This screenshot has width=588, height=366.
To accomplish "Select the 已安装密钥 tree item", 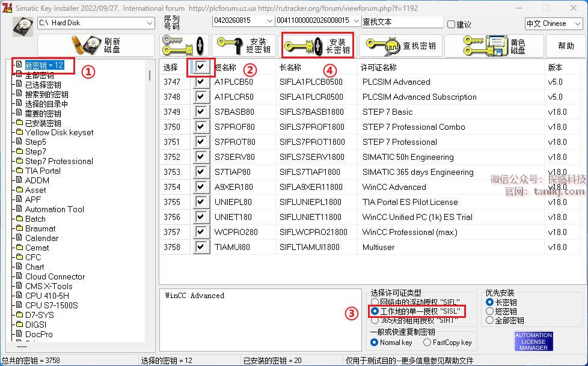I will click(43, 123).
